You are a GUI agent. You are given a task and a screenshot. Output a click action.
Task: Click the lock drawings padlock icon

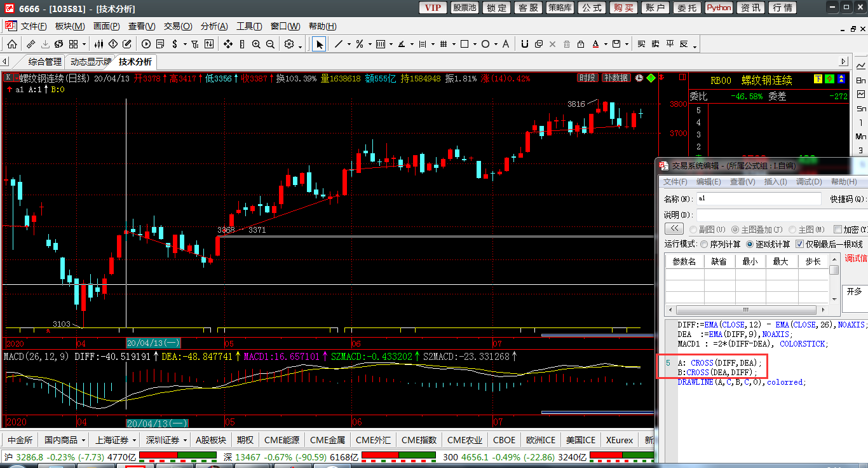tap(580, 44)
